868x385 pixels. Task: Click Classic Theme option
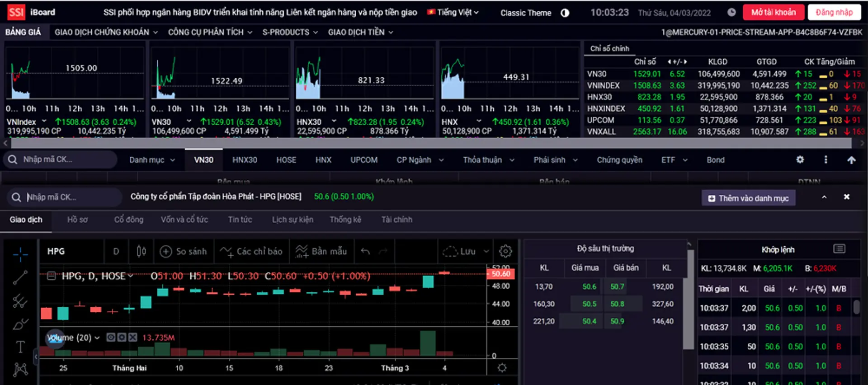coord(526,13)
